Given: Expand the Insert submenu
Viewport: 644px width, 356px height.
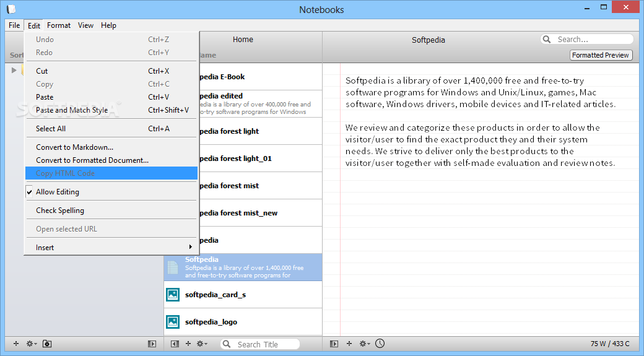Looking at the screenshot, I should [x=111, y=248].
